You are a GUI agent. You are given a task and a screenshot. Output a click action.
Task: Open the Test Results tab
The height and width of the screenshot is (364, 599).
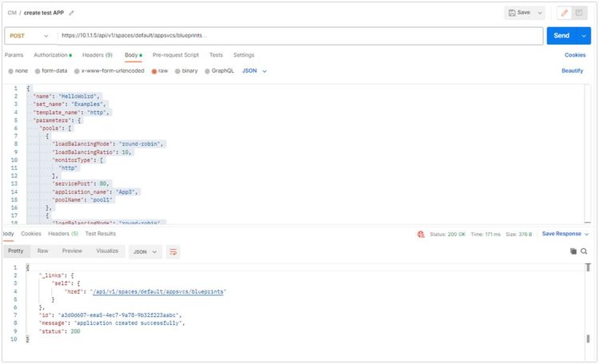coord(101,234)
